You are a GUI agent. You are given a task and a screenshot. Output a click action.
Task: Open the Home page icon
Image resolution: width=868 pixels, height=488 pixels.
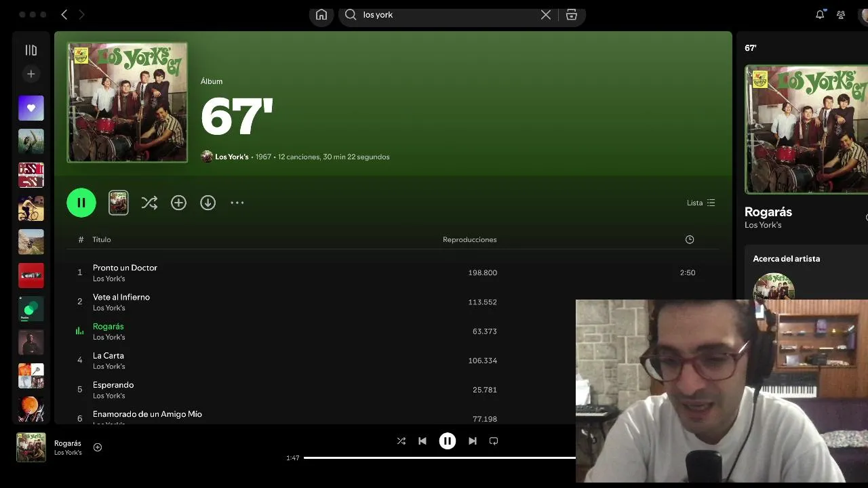321,14
